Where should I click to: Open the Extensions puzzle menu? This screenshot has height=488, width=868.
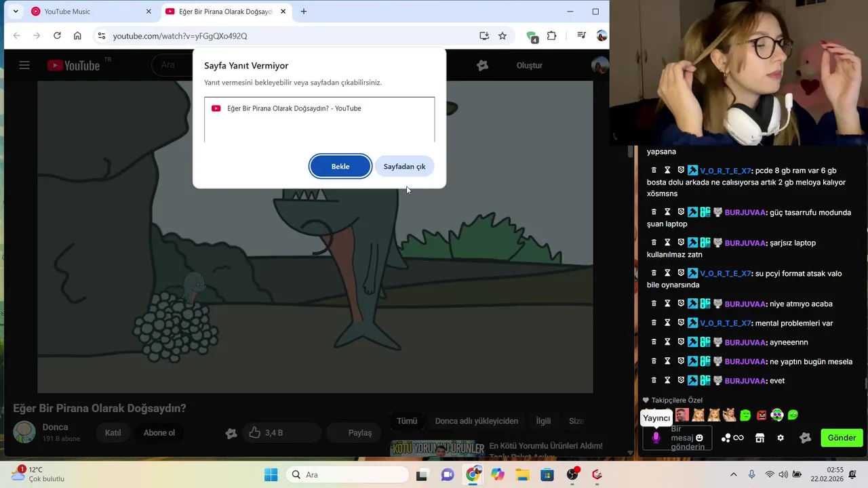point(552,36)
